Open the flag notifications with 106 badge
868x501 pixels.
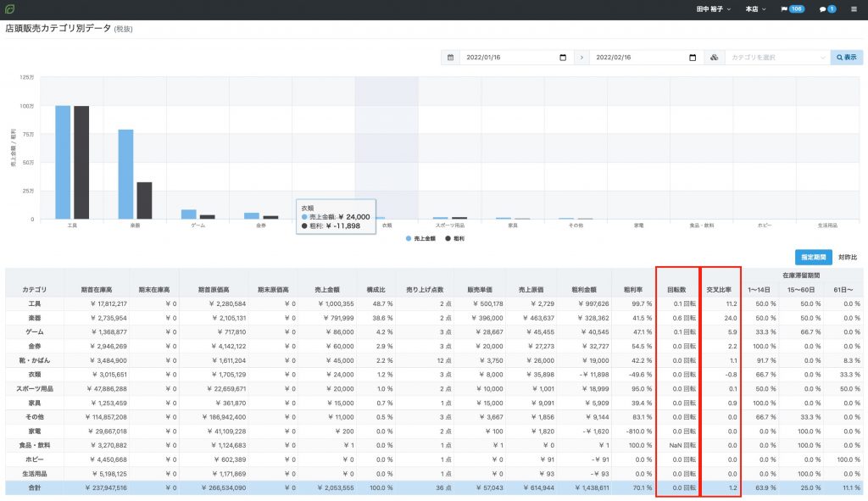click(792, 9)
